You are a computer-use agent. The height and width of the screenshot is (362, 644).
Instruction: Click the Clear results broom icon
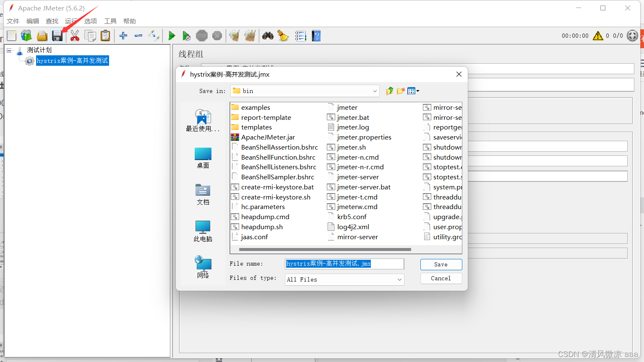235,36
